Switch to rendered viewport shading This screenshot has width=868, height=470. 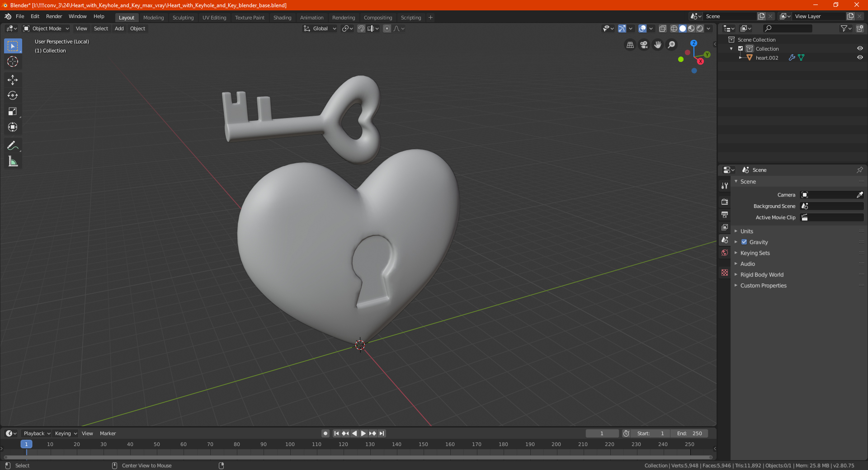(700, 28)
